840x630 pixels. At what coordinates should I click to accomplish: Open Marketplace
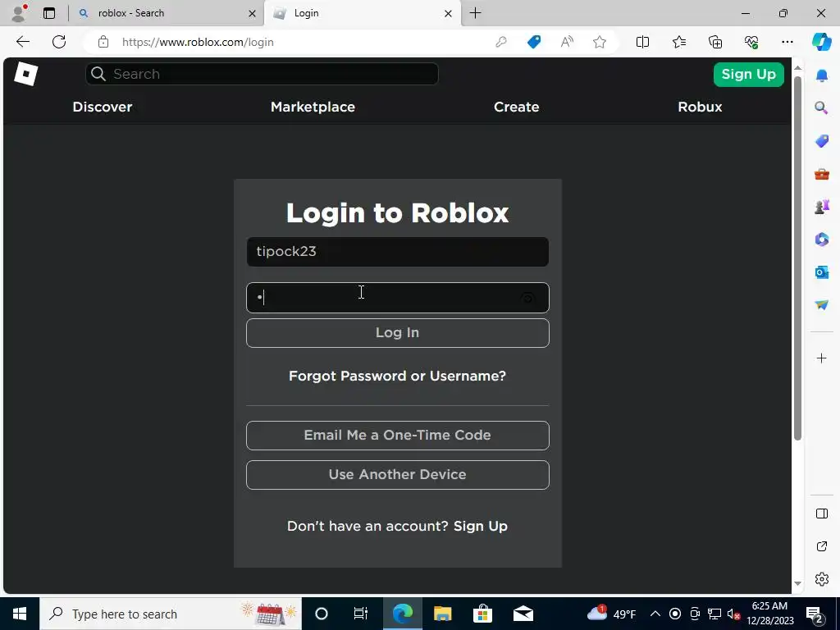pos(313,107)
